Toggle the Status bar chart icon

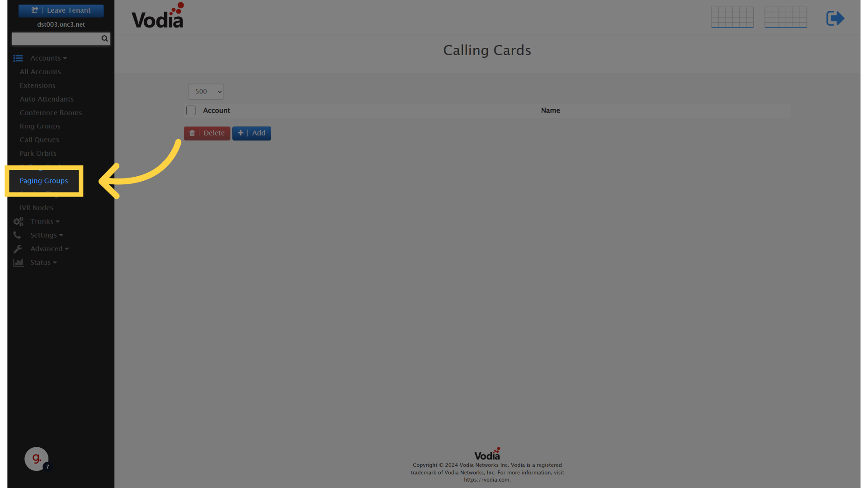click(x=19, y=262)
